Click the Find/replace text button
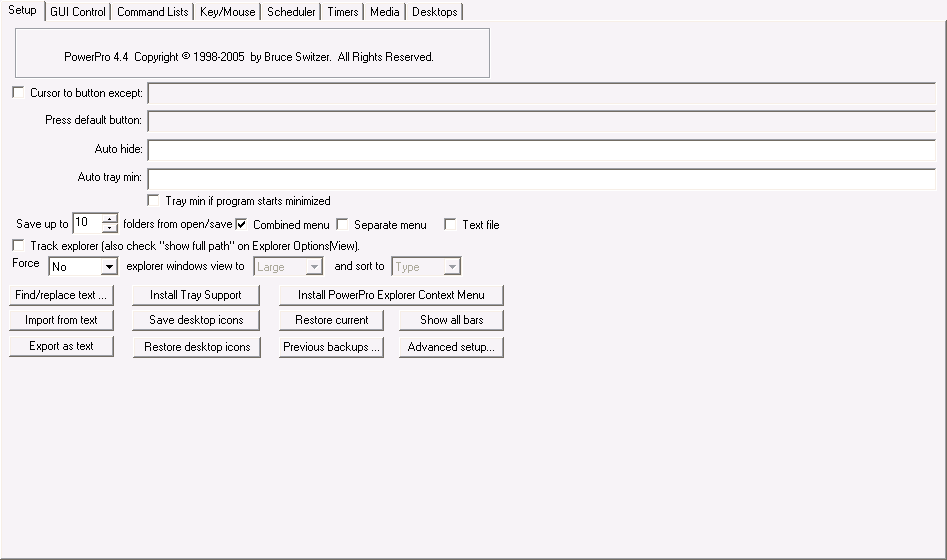Screen dimensions: 947x560 pyautogui.click(x=61, y=295)
